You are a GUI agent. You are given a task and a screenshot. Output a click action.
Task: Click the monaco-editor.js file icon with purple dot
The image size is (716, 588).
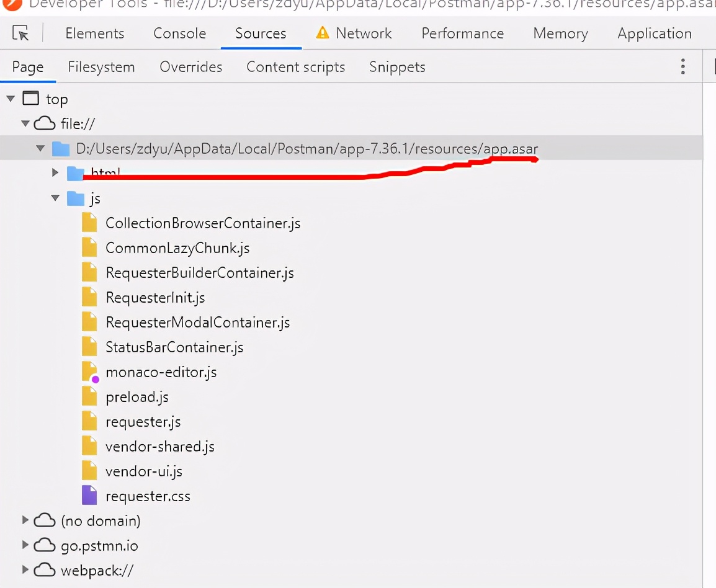(x=90, y=372)
